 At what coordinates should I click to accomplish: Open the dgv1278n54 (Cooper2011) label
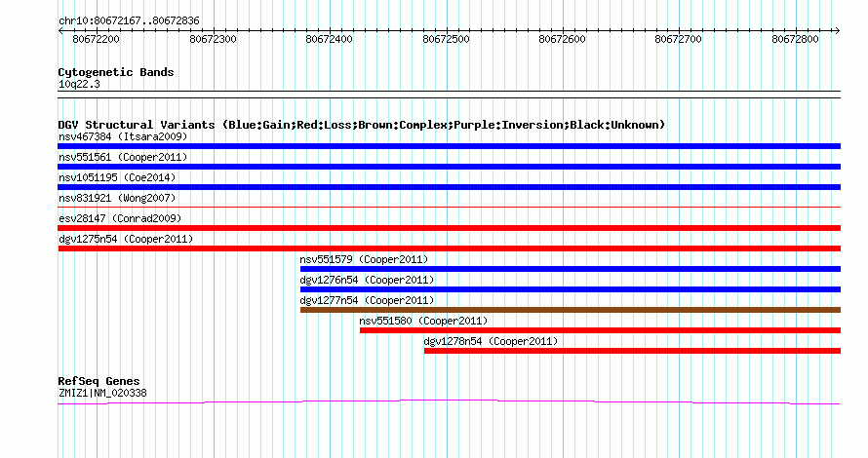click(491, 341)
